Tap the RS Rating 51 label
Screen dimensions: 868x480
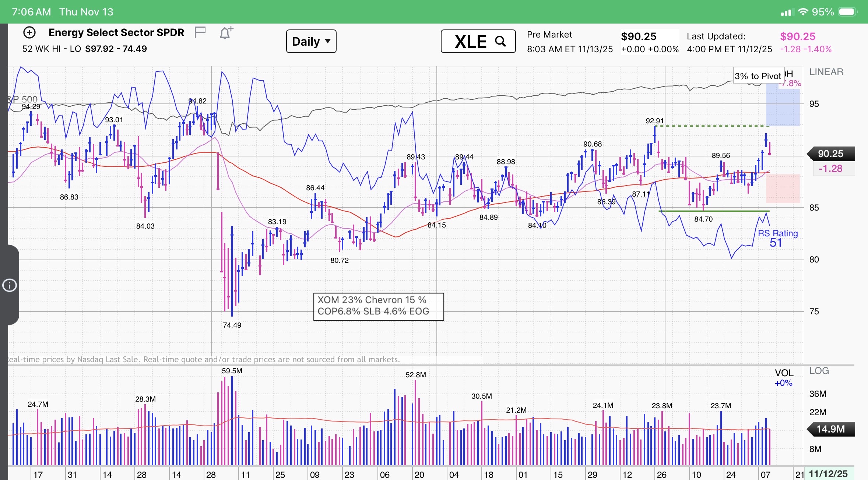point(777,238)
